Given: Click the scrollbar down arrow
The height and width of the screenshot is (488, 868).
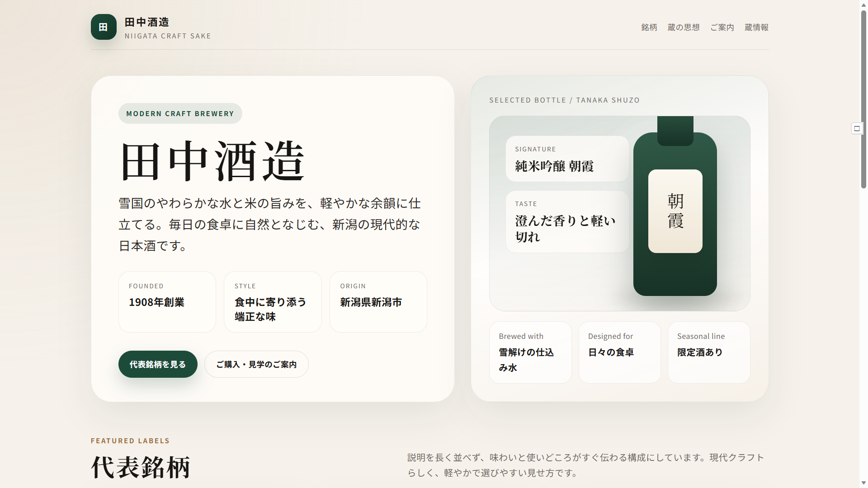Looking at the screenshot, I should click(863, 483).
